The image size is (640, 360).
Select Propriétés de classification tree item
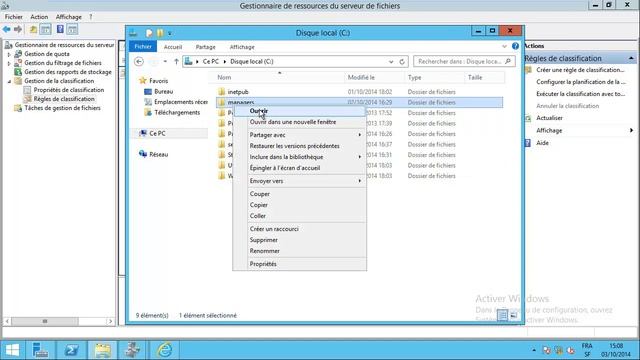69,90
